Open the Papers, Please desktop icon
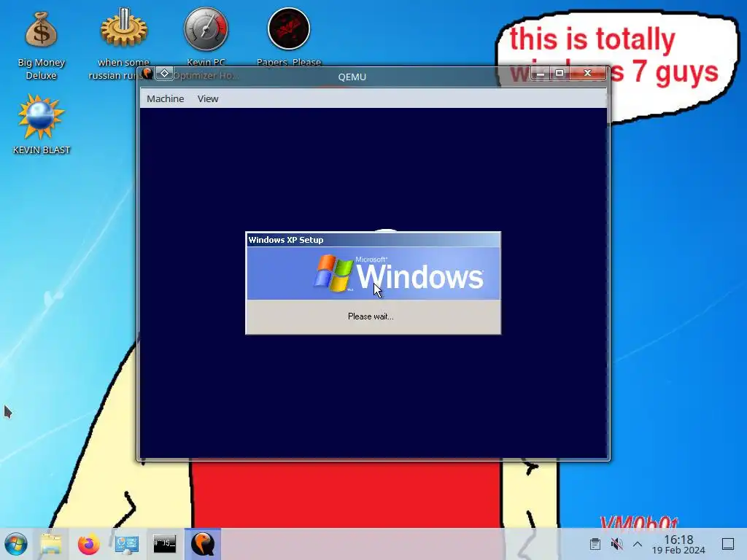 tap(289, 28)
